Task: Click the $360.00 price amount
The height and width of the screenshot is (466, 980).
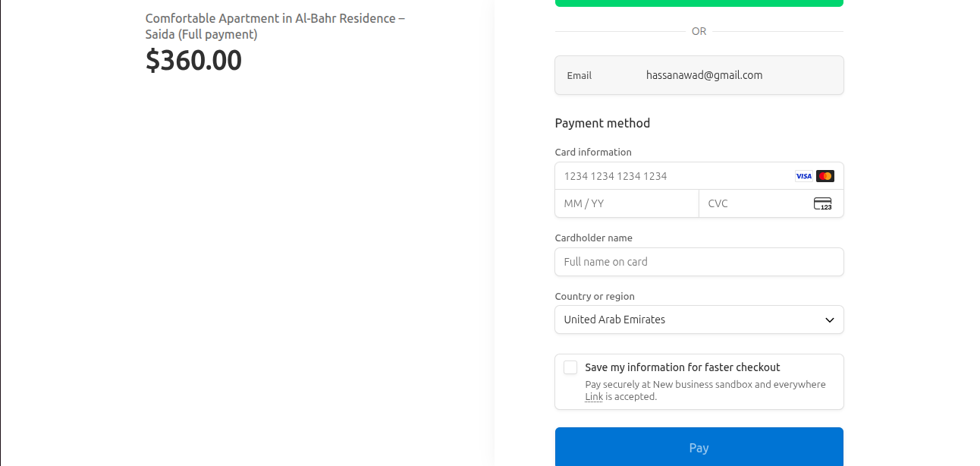Action: click(193, 60)
